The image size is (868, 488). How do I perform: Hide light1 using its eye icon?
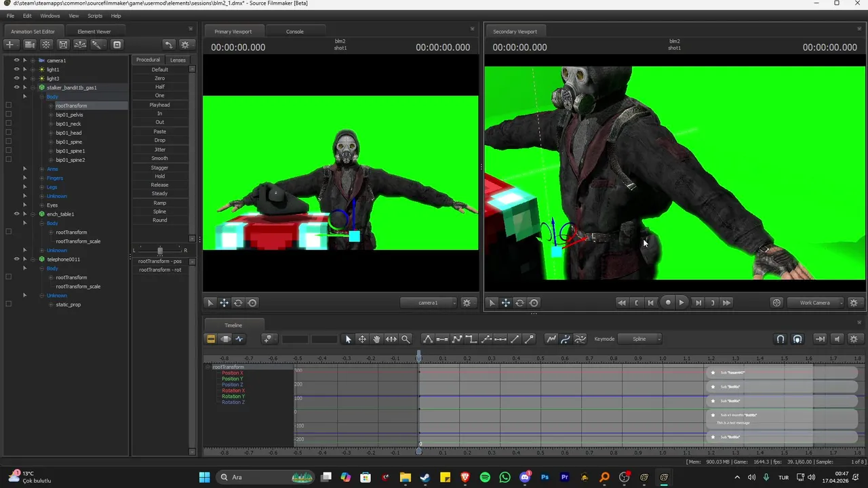click(x=16, y=69)
